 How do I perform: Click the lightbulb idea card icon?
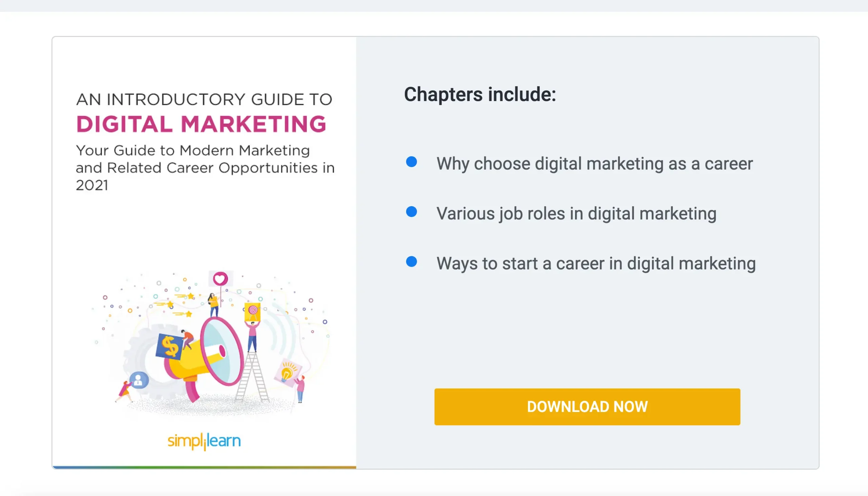tap(287, 373)
